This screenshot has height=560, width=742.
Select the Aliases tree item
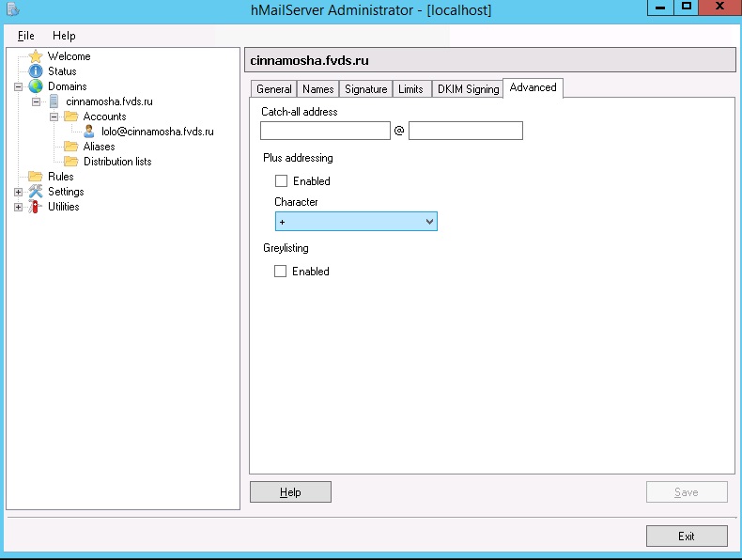(99, 147)
